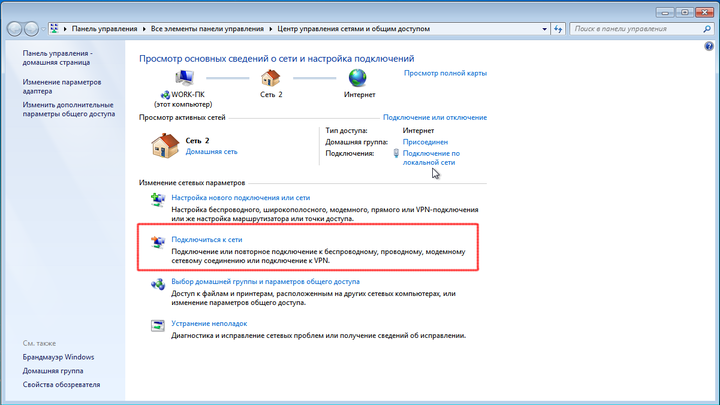
Task: Click Домашняя сеть network type link
Action: pyautogui.click(x=211, y=152)
